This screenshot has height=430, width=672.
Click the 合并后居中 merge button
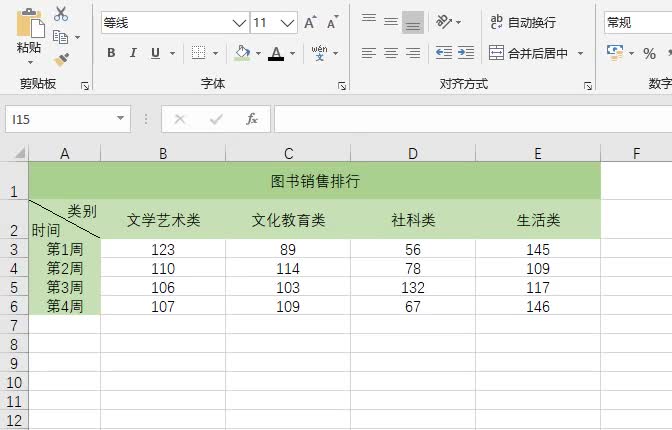[x=528, y=53]
